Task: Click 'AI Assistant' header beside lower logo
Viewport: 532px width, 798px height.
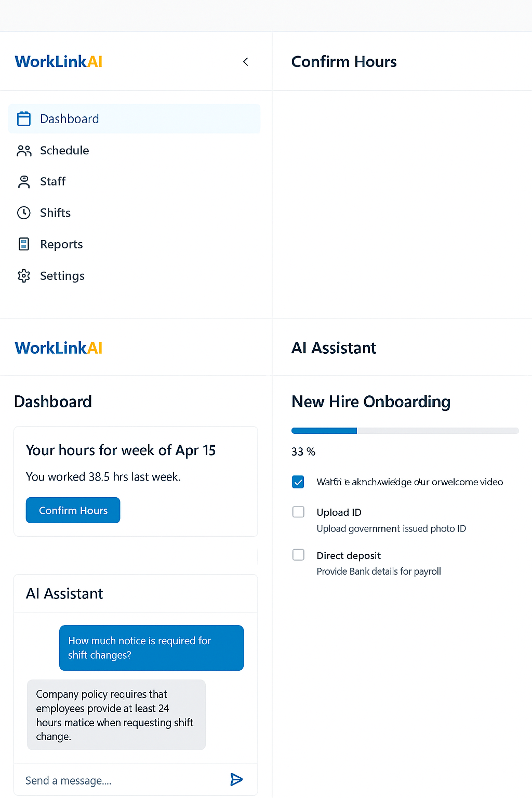Action: tap(334, 348)
